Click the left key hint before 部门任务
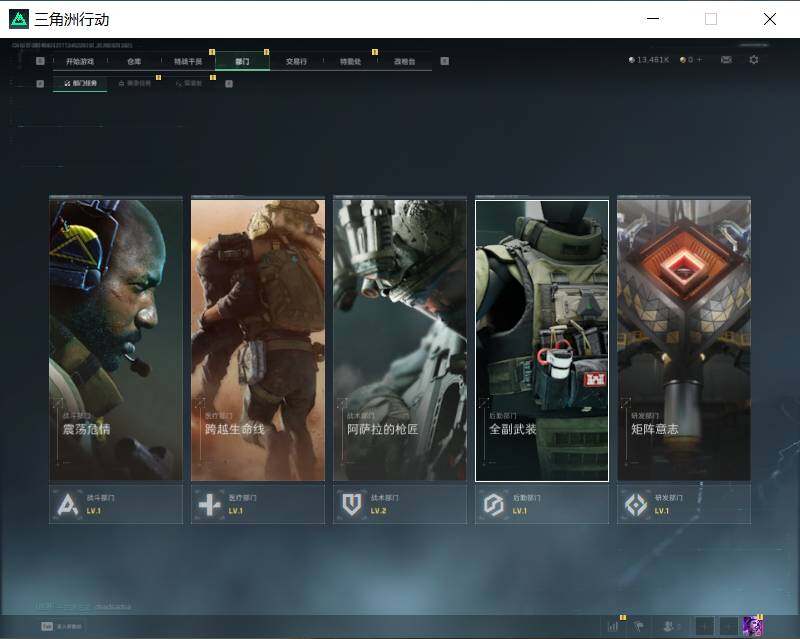This screenshot has width=800, height=639. click(x=40, y=84)
